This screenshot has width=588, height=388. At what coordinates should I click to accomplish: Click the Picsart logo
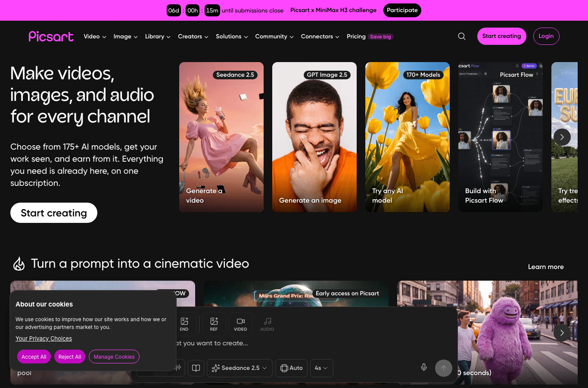pyautogui.click(x=51, y=36)
